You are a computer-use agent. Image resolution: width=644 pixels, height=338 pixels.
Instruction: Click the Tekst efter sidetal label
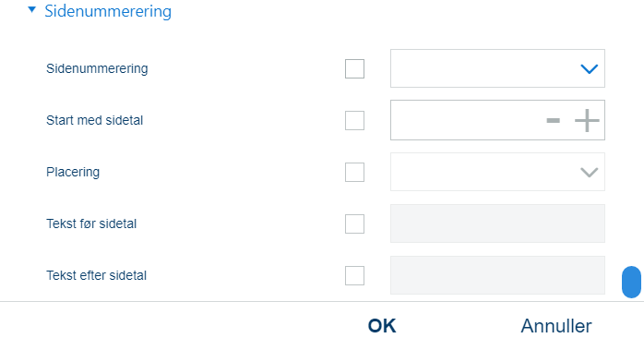point(96,275)
